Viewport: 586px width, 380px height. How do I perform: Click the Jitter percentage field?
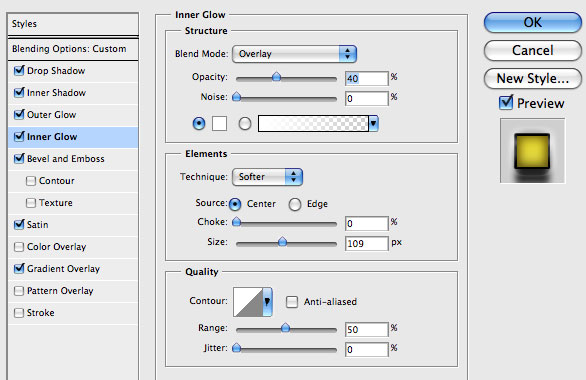coord(367,350)
